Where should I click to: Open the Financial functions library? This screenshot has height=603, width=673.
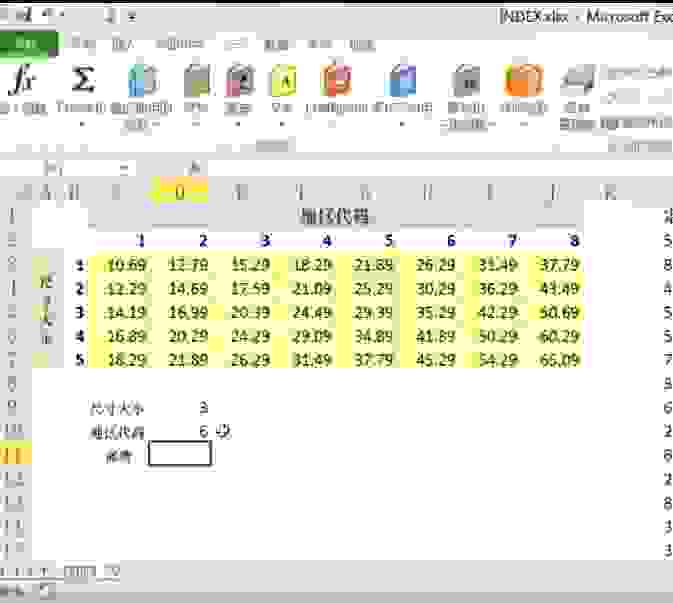[x=197, y=82]
